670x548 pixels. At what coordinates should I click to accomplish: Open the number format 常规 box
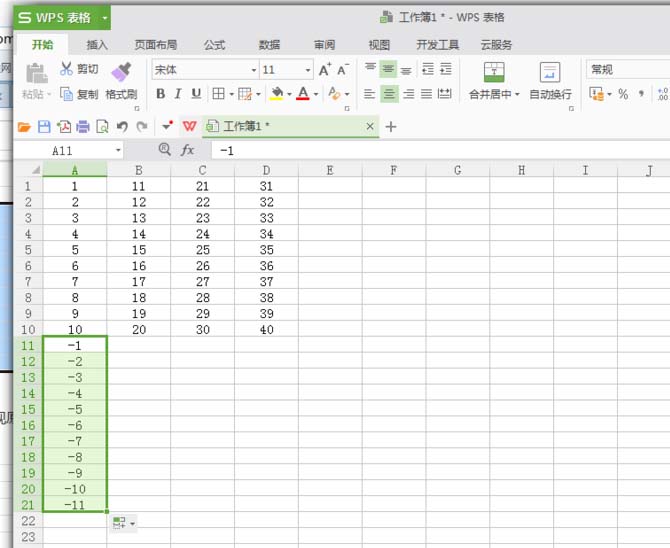pyautogui.click(x=628, y=69)
